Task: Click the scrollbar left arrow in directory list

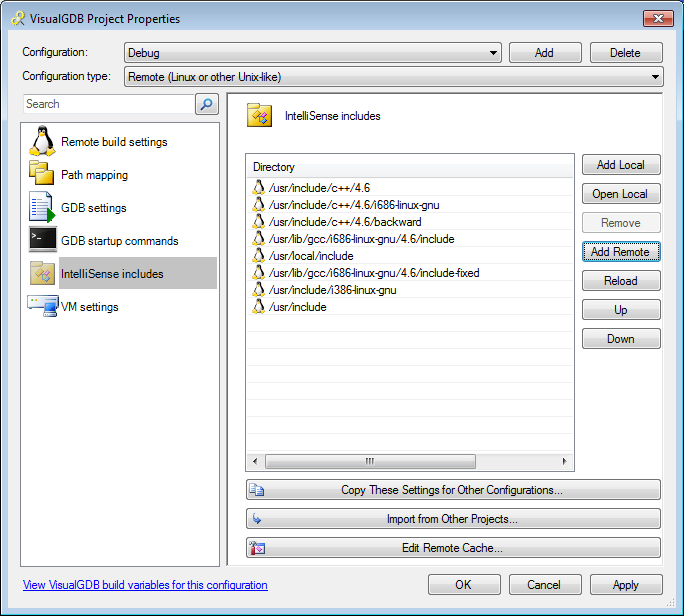Action: tap(255, 461)
